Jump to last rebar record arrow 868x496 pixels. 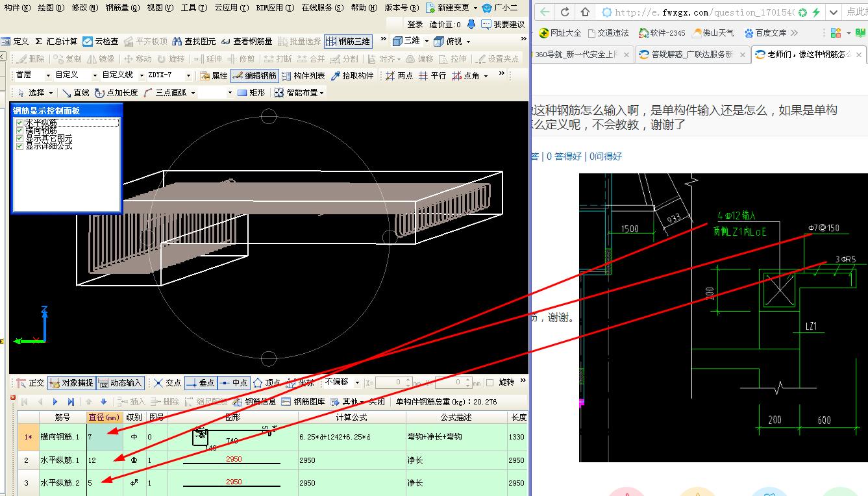(71, 402)
